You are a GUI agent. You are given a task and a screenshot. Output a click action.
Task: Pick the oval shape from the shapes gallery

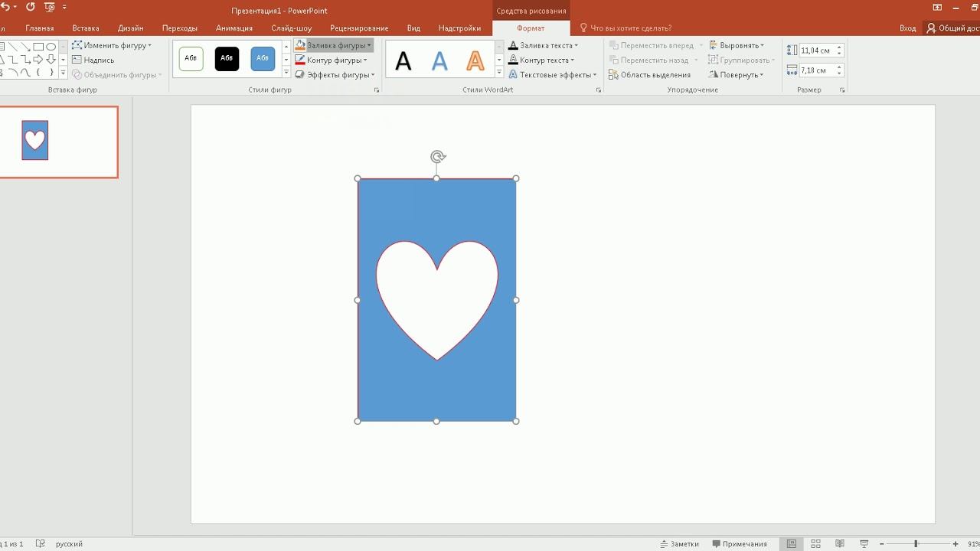tap(51, 47)
